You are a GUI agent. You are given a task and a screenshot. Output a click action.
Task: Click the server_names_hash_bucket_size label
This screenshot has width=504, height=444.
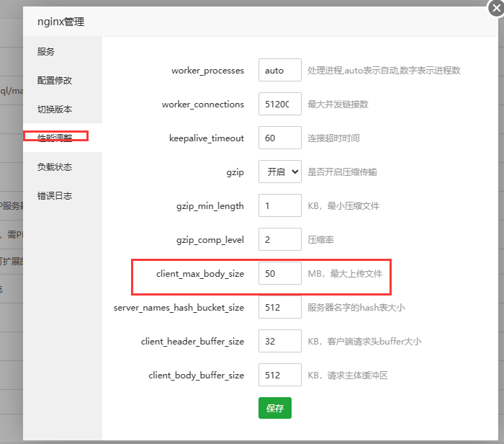[179, 308]
